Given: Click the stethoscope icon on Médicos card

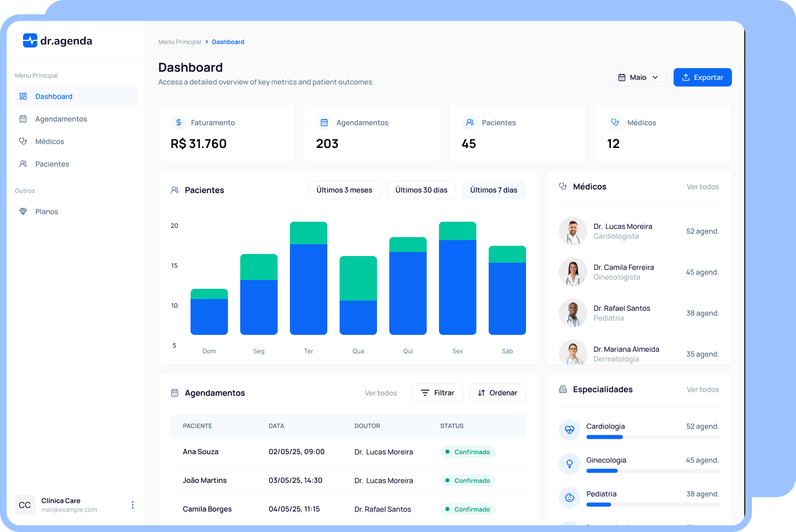Looking at the screenshot, I should pos(615,122).
